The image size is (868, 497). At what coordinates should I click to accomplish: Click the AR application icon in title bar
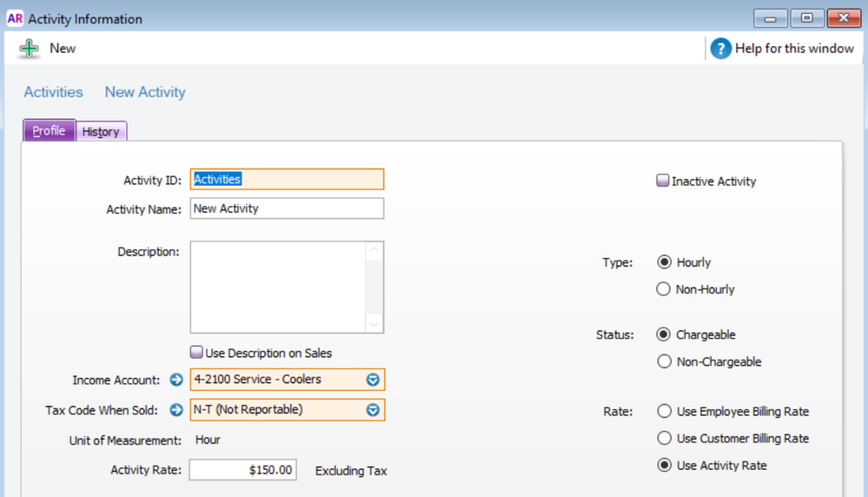(x=15, y=18)
